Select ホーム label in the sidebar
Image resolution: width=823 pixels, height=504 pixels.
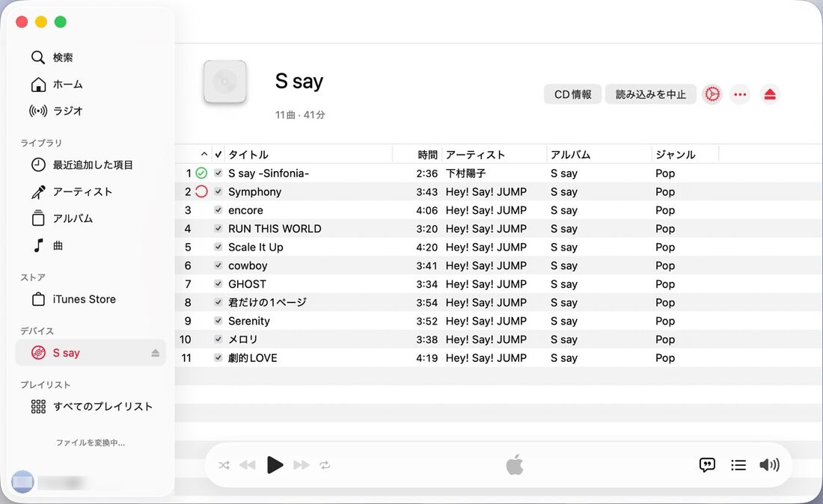tap(67, 84)
